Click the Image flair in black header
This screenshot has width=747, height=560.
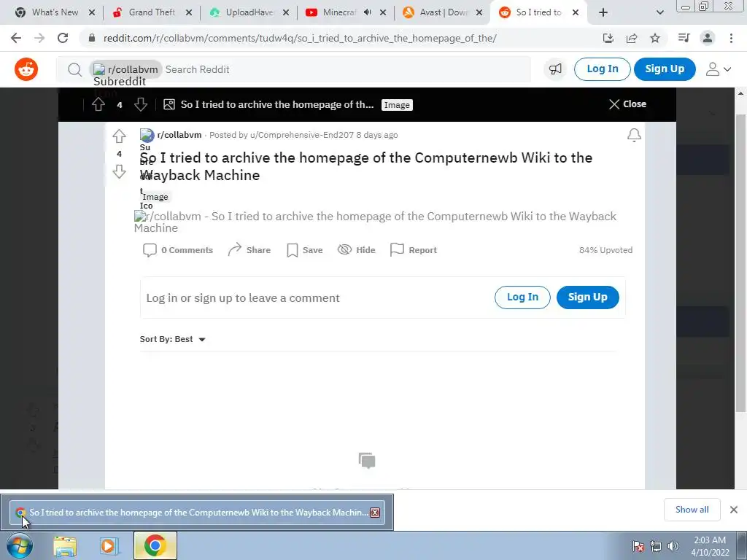(x=397, y=105)
